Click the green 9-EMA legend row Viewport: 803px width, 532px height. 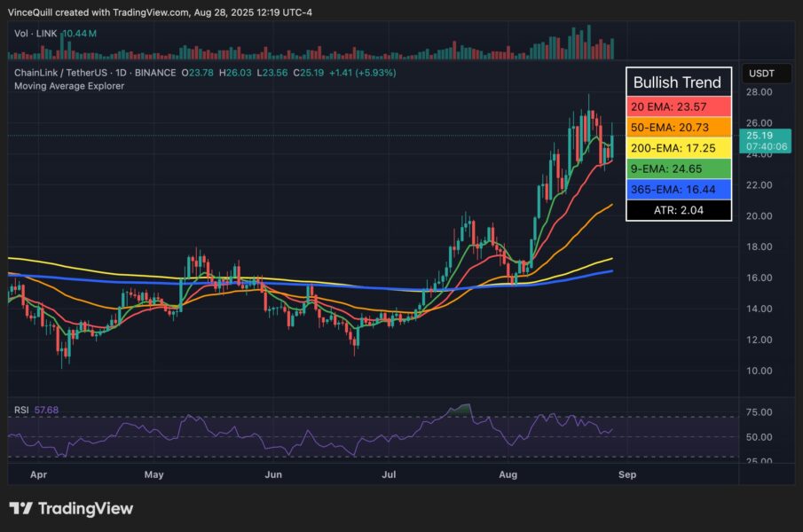678,168
